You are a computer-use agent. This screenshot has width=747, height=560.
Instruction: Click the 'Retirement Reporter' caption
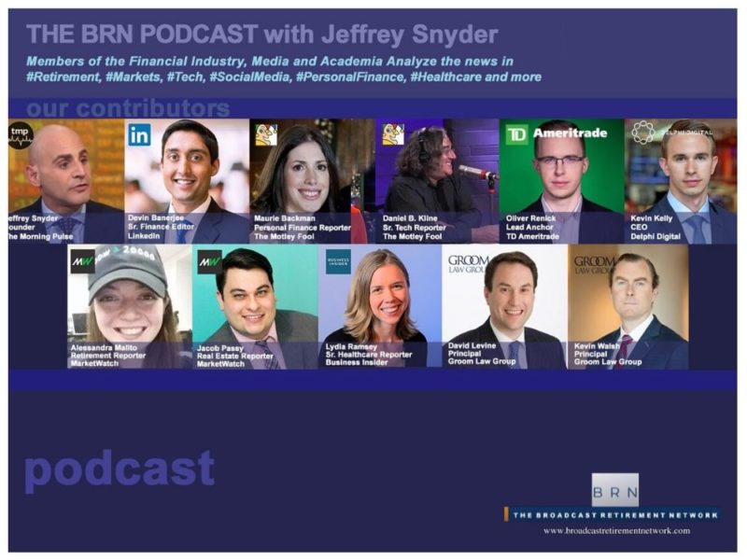coord(108,356)
